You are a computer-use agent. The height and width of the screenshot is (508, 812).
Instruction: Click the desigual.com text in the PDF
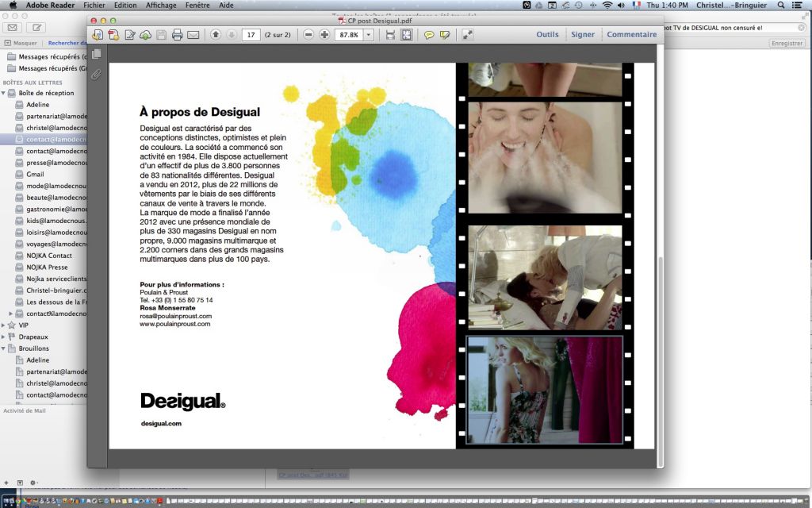click(x=161, y=424)
